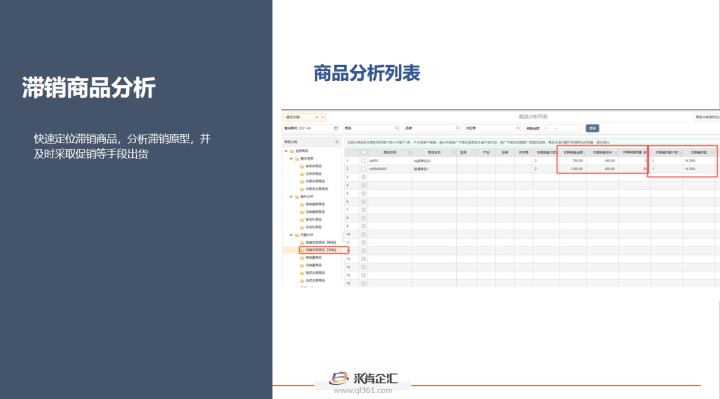Screen dimensions: 720x399
Task: Click the blue query button beside the filters
Action: point(592,128)
